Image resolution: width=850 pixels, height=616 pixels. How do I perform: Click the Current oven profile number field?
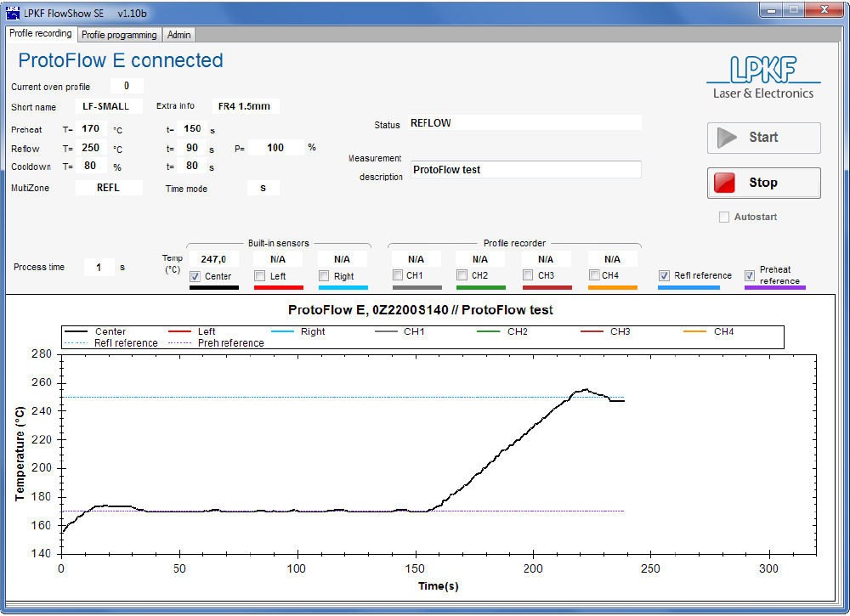pyautogui.click(x=127, y=86)
